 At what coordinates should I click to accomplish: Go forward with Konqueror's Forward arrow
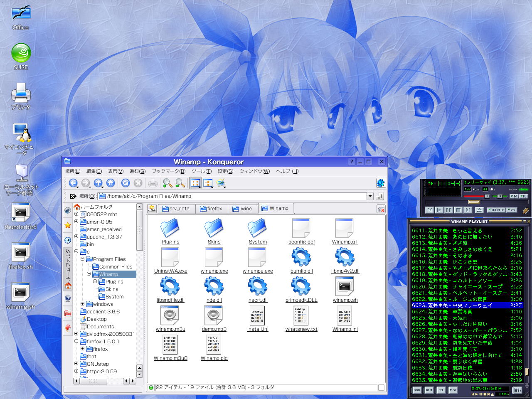[86, 183]
